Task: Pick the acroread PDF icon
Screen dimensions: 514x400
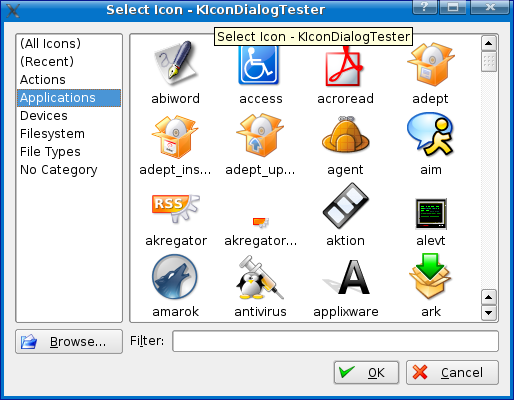Action: pyautogui.click(x=345, y=65)
